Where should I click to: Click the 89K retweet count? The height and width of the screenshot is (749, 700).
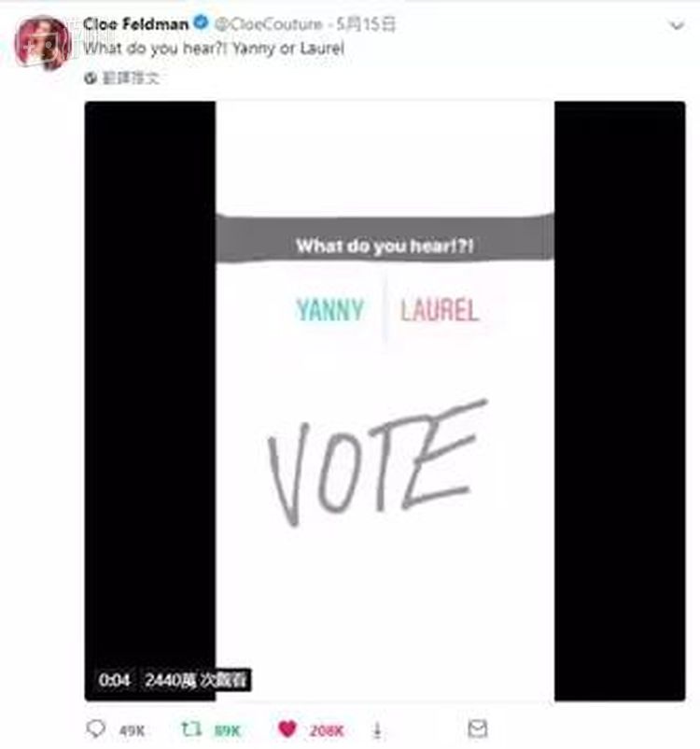coord(228,731)
